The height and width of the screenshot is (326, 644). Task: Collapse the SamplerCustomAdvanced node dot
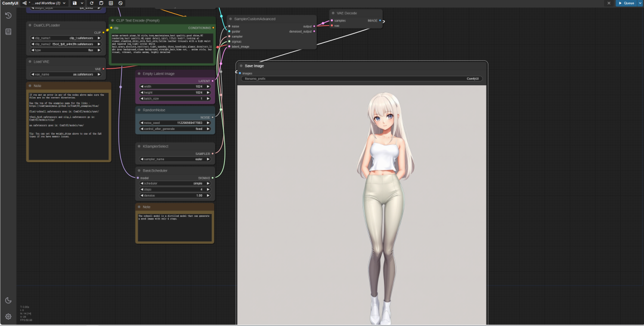(230, 19)
